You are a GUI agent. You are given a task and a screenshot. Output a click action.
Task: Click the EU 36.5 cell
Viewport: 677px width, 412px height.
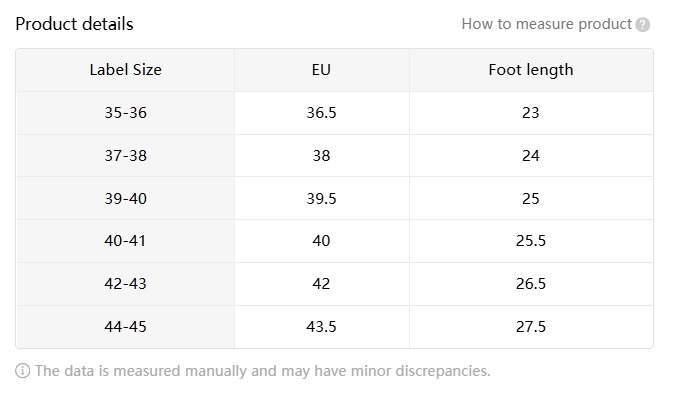321,113
